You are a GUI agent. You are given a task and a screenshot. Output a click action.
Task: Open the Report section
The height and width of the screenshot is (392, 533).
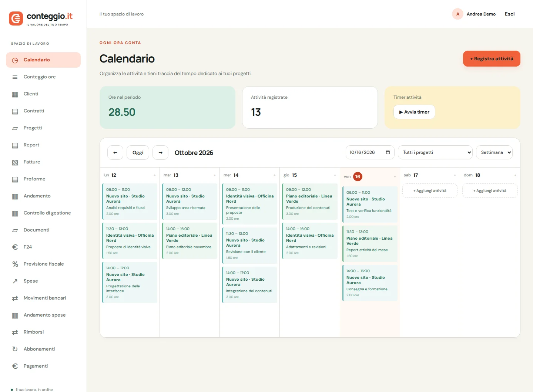pyautogui.click(x=43, y=145)
